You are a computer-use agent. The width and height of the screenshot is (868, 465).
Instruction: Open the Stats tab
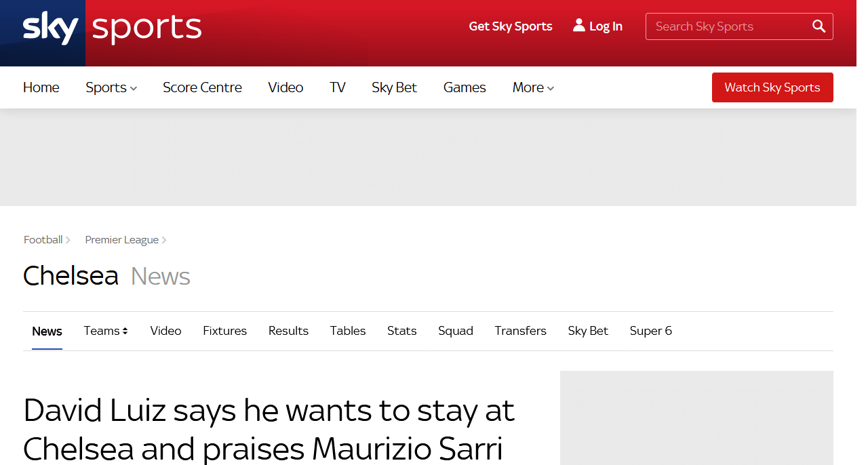click(402, 331)
